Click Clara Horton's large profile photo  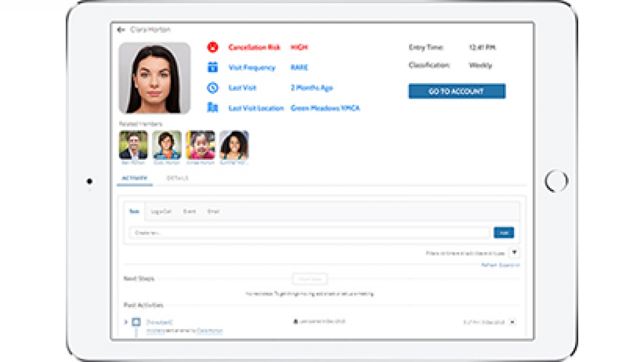[154, 78]
